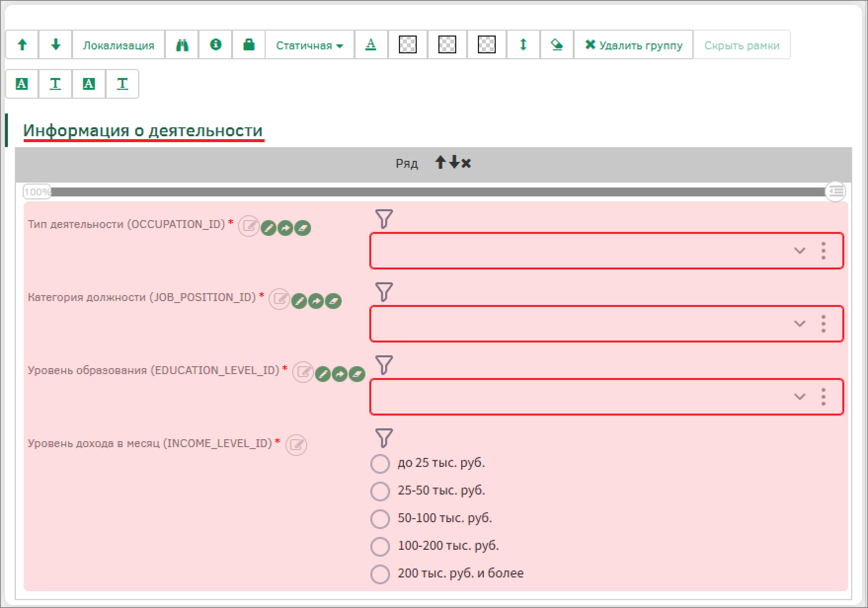Click the vertical resize arrows icon
Viewport: 868px width, 608px height.
523,45
